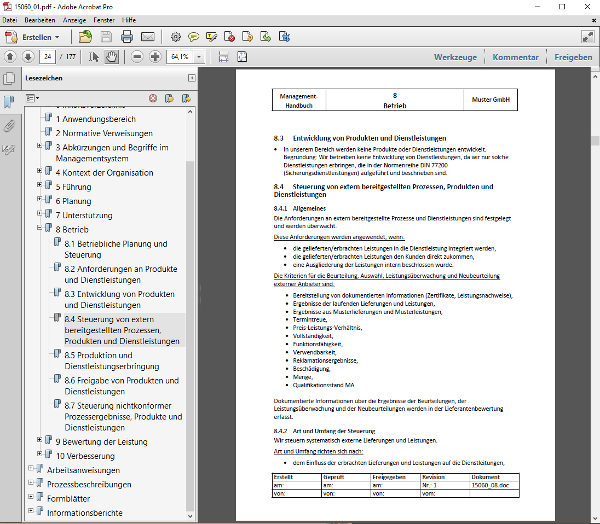This screenshot has width=600, height=524.
Task: Delete selected bookmark with red icon
Action: (153, 98)
